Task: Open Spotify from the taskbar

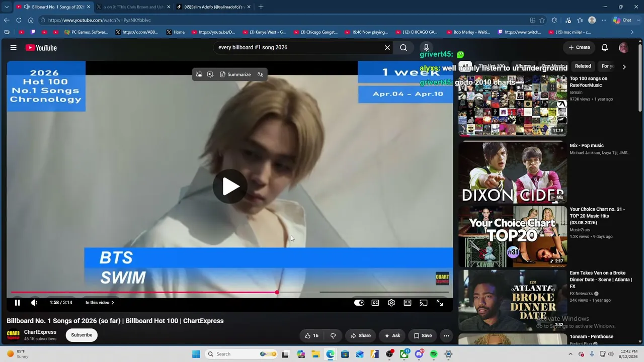Action: pyautogui.click(x=434, y=354)
